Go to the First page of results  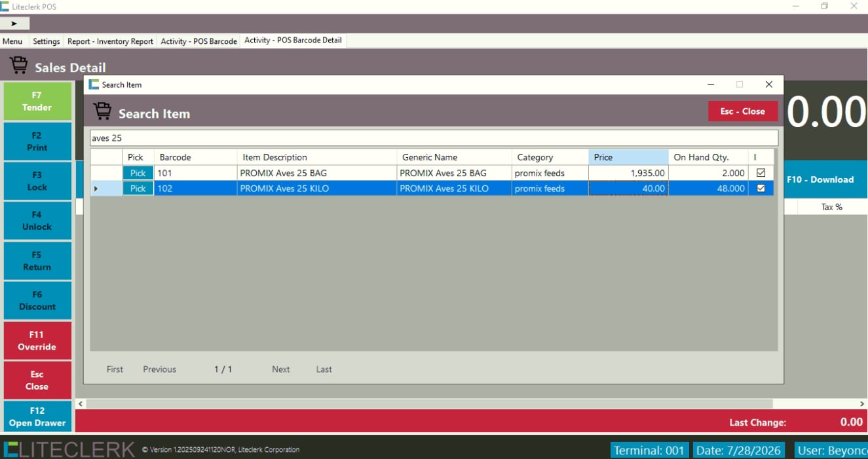point(115,369)
